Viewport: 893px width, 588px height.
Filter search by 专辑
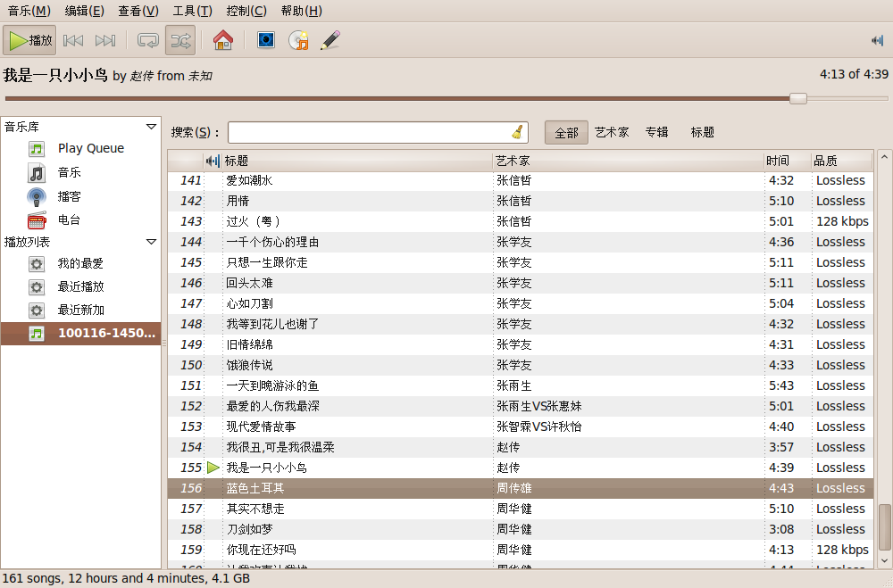(x=656, y=133)
